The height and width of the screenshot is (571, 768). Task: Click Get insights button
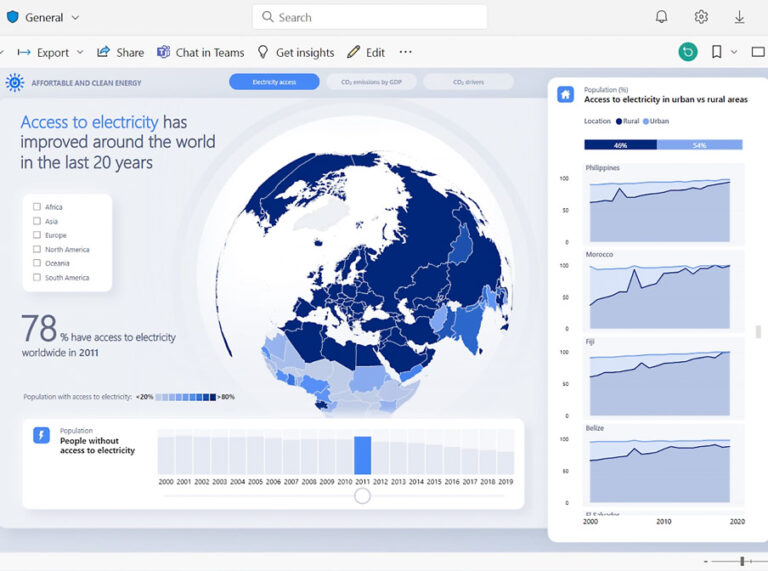[x=295, y=52]
